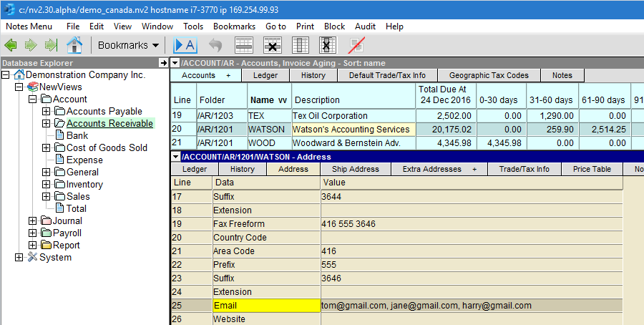Select Watson's Accounting Services description cell
The height and width of the screenshot is (325, 644).
(x=351, y=130)
